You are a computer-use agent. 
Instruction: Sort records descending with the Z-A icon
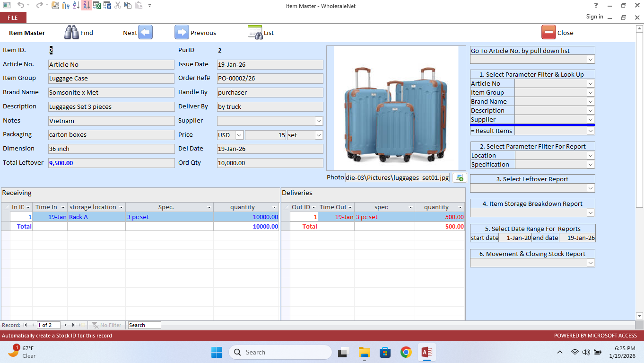coord(87,5)
